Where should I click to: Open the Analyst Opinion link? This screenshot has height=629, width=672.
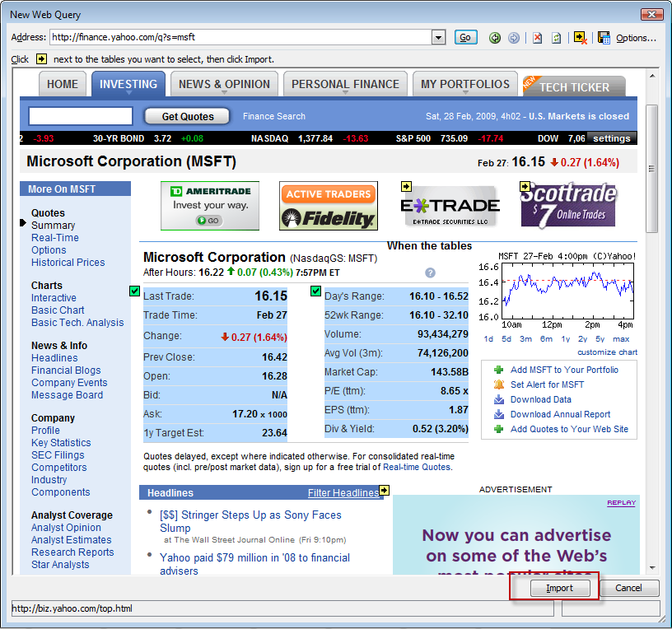[x=67, y=528]
